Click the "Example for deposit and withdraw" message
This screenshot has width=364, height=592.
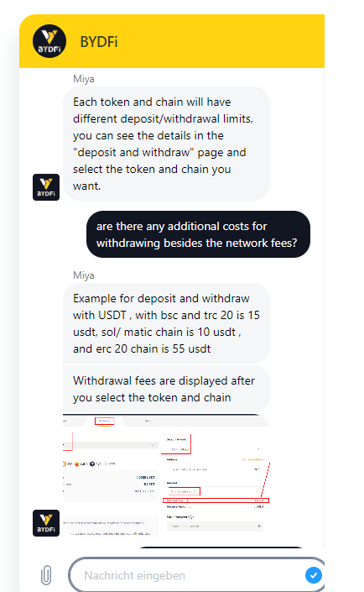coord(166,323)
